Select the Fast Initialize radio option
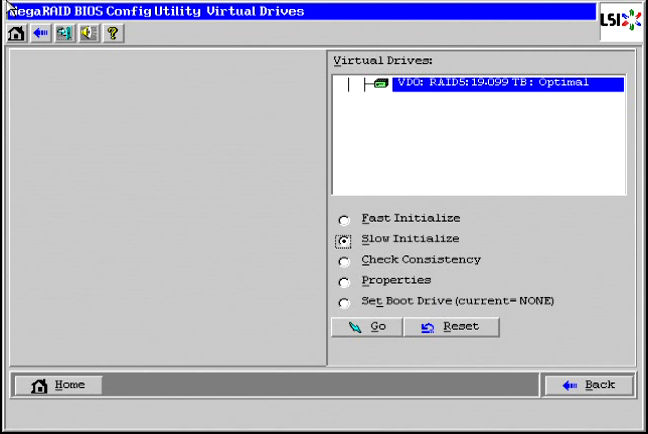Viewport: 648px width, 434px height. (344, 220)
